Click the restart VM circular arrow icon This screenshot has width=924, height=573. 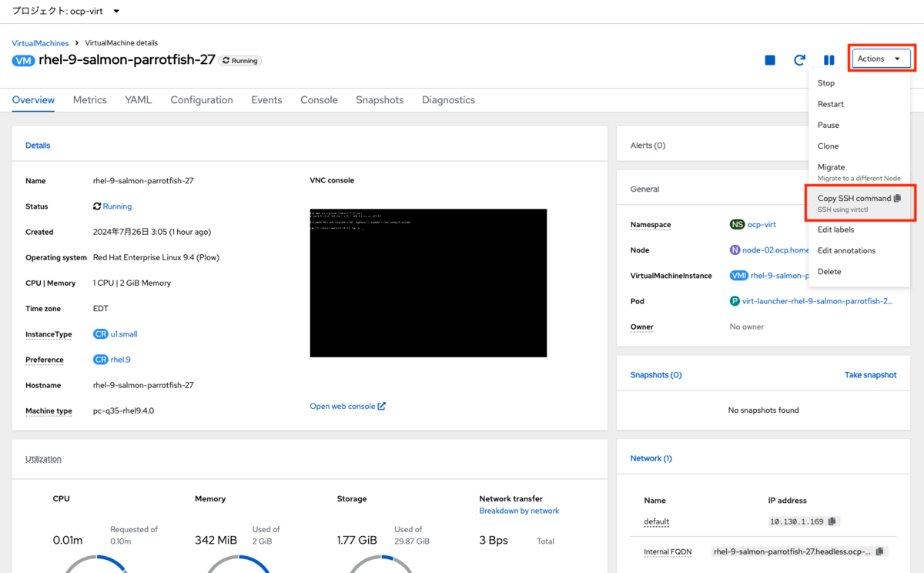799,60
